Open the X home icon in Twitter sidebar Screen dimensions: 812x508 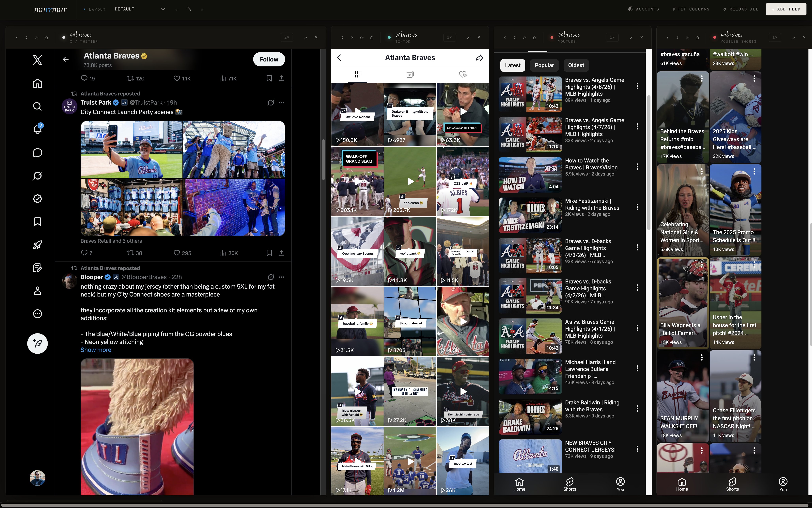pos(37,83)
